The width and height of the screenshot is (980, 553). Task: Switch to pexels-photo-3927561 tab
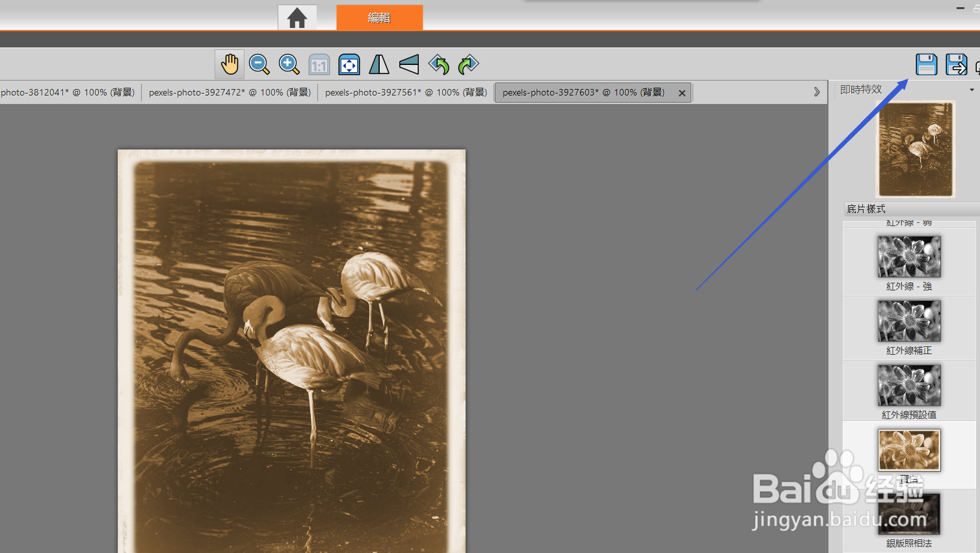pyautogui.click(x=406, y=92)
